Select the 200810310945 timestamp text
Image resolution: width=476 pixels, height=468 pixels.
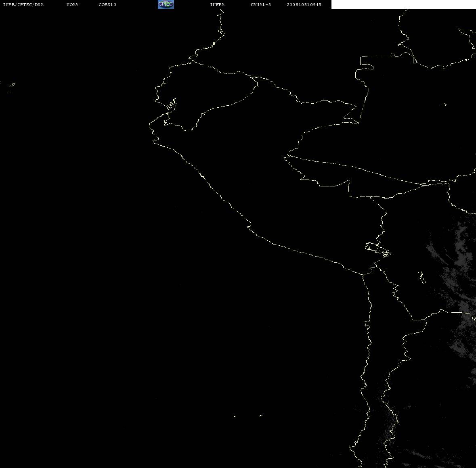point(304,4)
